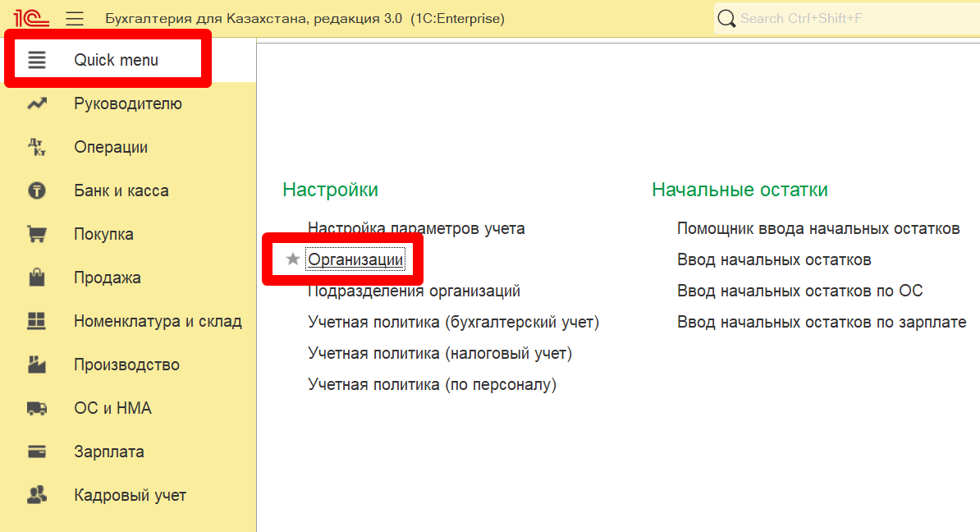
Task: Click the Зарплата card icon
Action: click(x=37, y=452)
